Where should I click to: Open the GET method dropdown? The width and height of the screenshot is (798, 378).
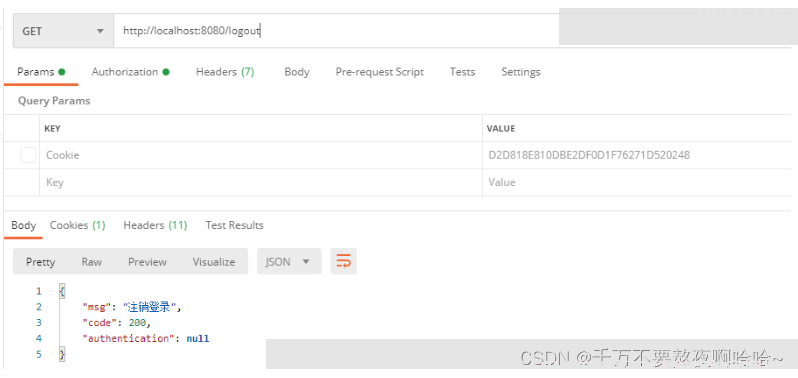click(x=63, y=31)
